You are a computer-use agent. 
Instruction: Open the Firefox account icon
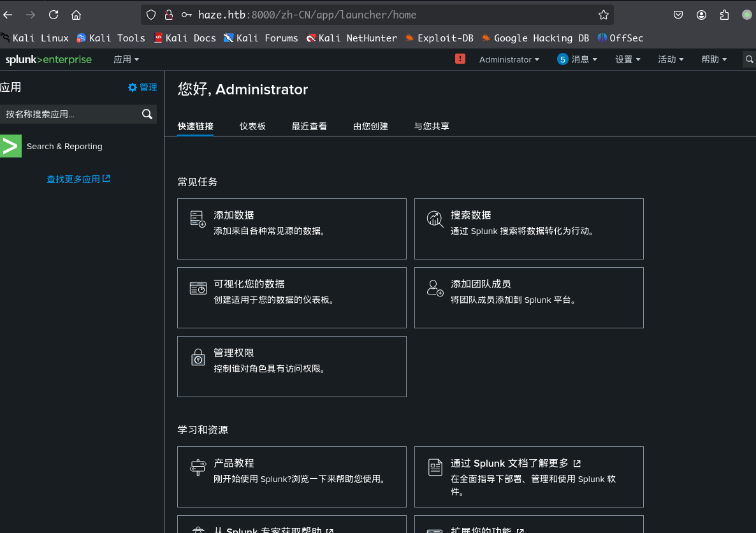coord(701,15)
